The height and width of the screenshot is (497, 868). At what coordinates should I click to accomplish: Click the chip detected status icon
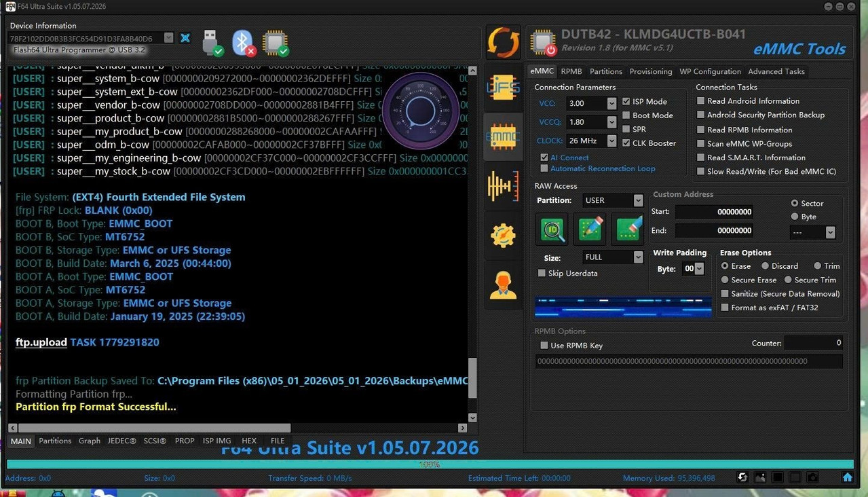(276, 43)
